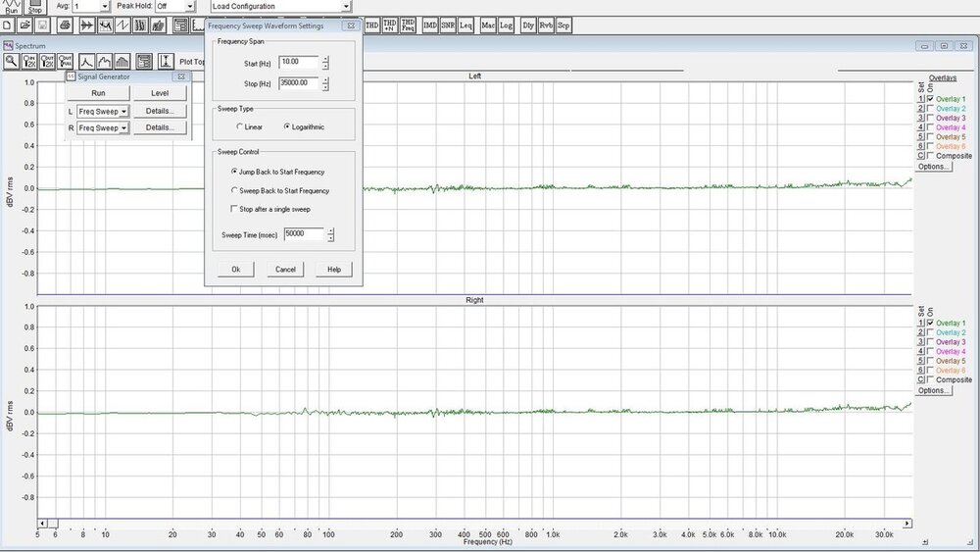Click the magnifier zoom icon in Spectrum window
Image resolution: width=980 pixels, height=552 pixels.
11,61
